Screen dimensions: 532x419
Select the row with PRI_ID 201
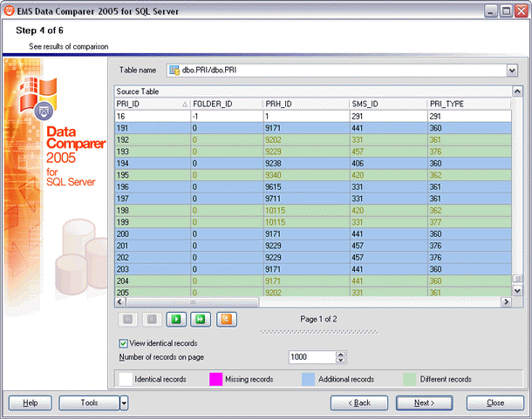(x=313, y=246)
